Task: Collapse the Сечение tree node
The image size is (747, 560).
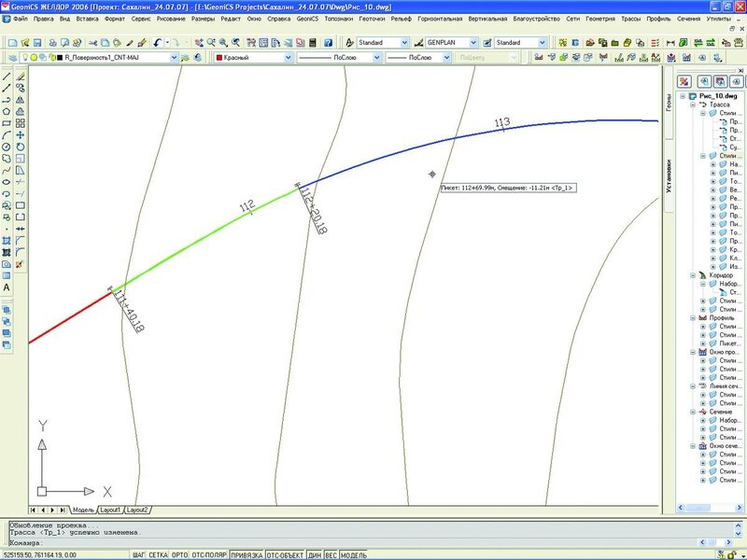Action: point(693,412)
